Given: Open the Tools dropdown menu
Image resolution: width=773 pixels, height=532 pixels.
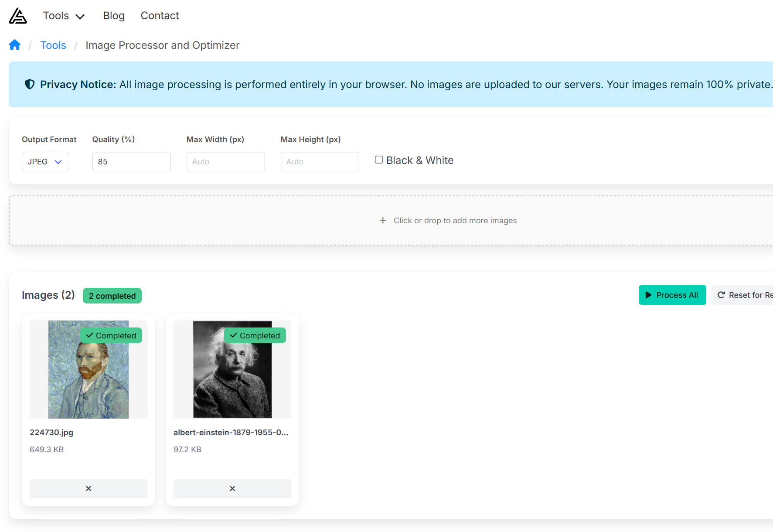Looking at the screenshot, I should 64,16.
